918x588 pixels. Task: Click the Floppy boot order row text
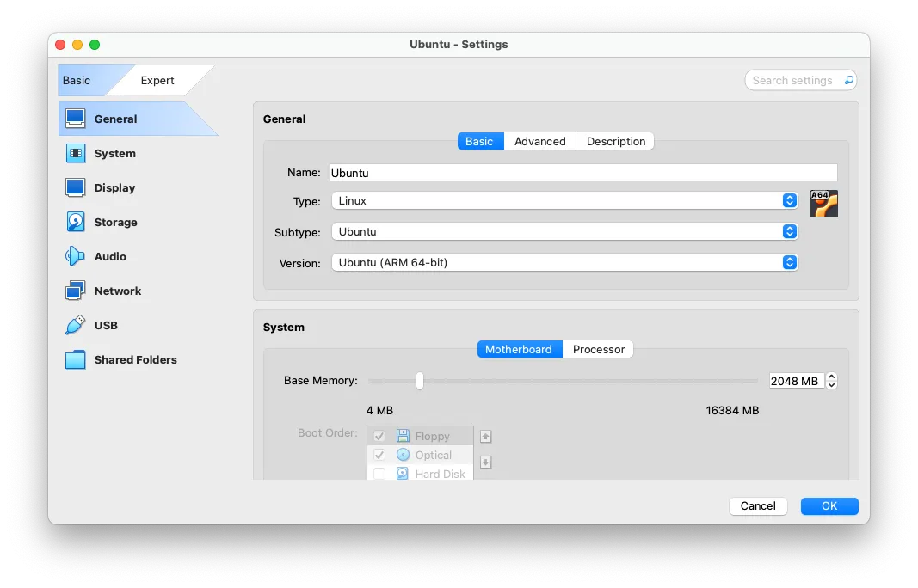point(432,437)
